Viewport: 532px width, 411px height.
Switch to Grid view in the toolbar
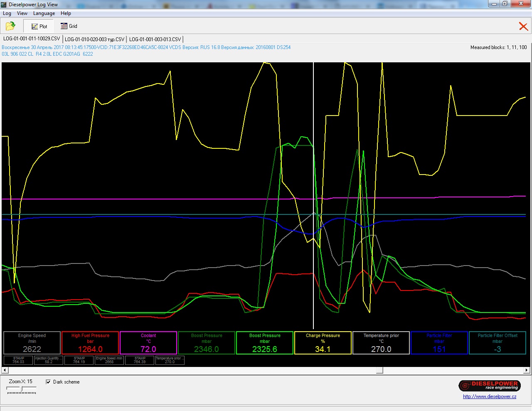69,26
